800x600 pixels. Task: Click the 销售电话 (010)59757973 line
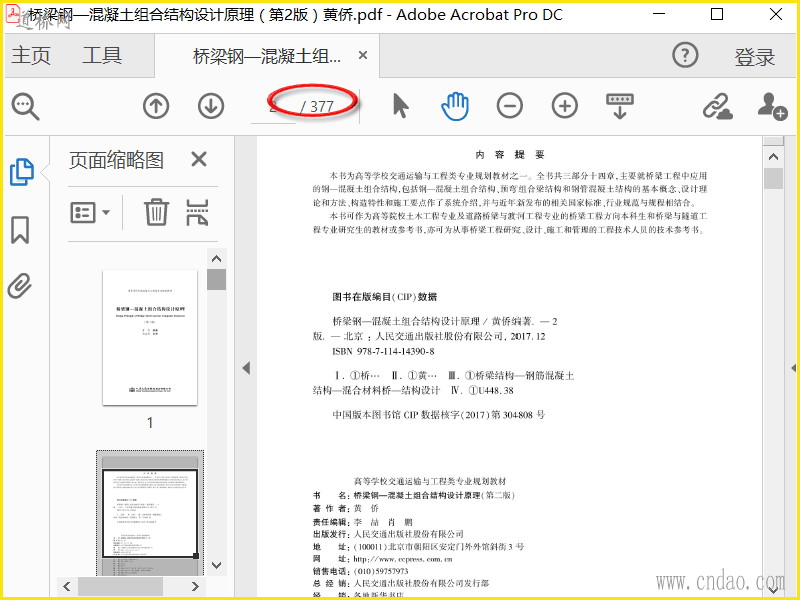[361, 571]
